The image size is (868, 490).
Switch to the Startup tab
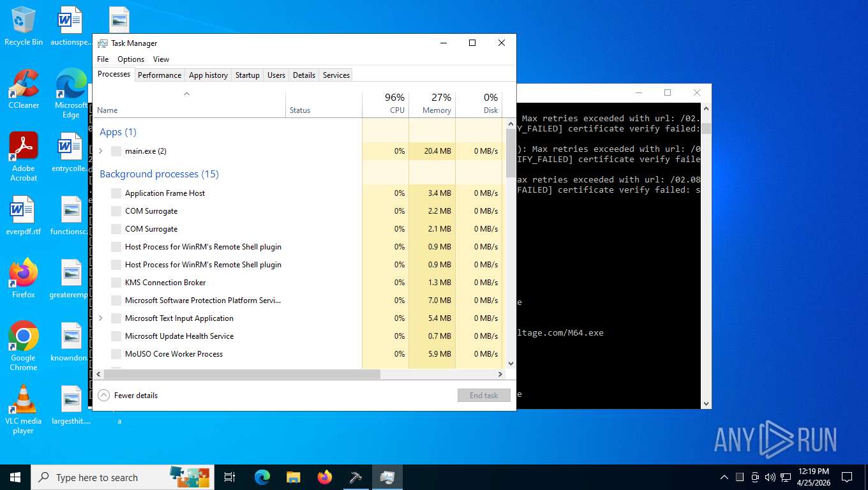248,75
